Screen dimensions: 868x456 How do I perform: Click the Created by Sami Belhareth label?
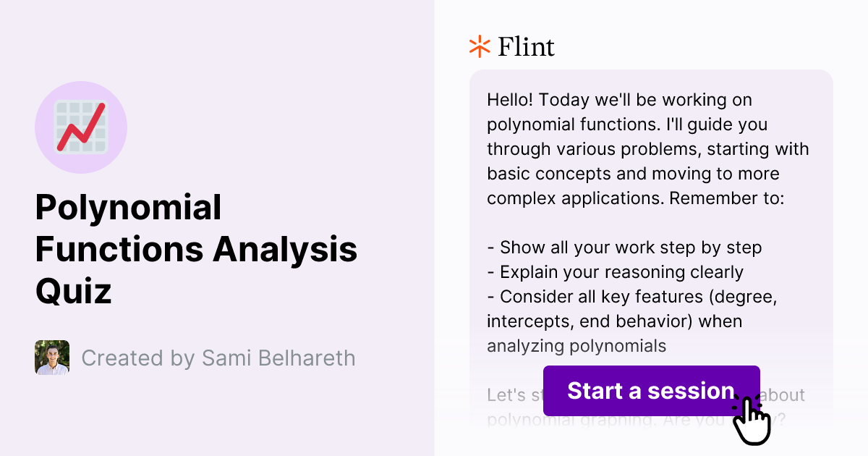coord(218,358)
